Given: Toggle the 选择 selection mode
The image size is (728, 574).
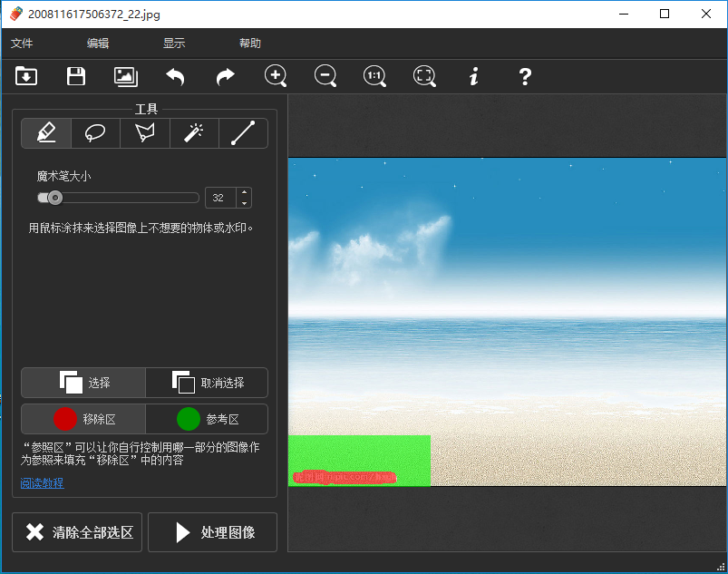Looking at the screenshot, I should coord(83,383).
